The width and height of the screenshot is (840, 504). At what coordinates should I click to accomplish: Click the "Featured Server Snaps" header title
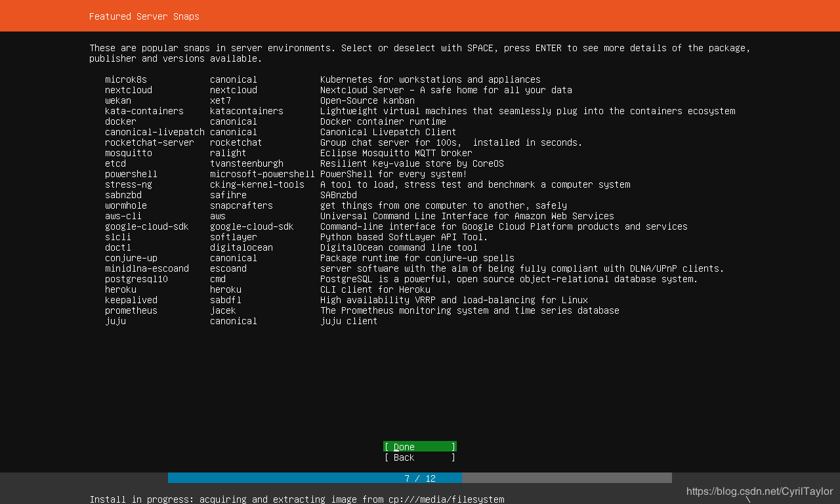tap(144, 16)
